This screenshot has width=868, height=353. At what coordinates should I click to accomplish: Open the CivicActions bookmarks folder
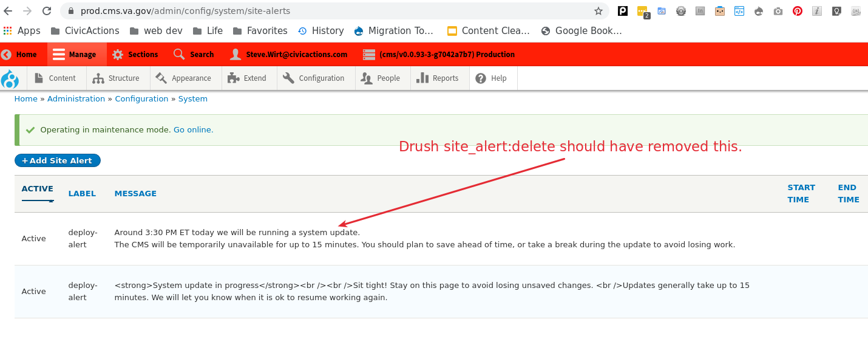(85, 30)
